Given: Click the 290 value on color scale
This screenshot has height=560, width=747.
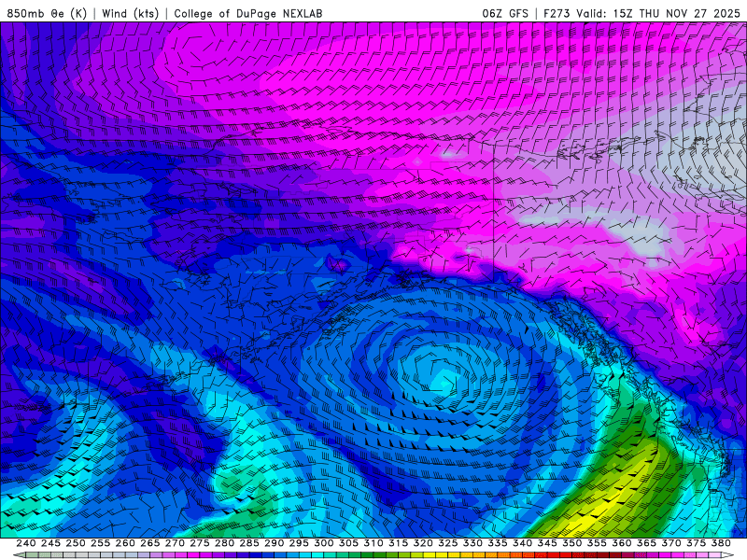Looking at the screenshot, I should coord(274,543).
